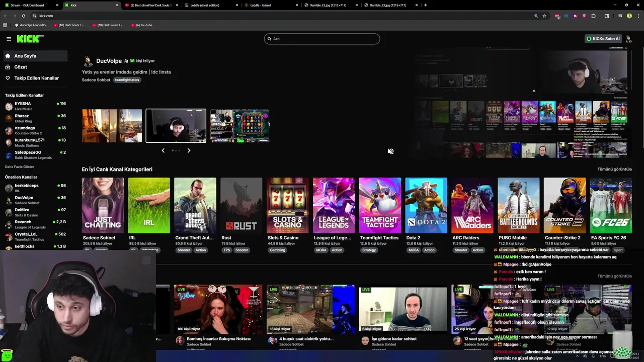644x362 pixels.
Task: Open the Teamfight Tactics category cover
Action: click(380, 205)
